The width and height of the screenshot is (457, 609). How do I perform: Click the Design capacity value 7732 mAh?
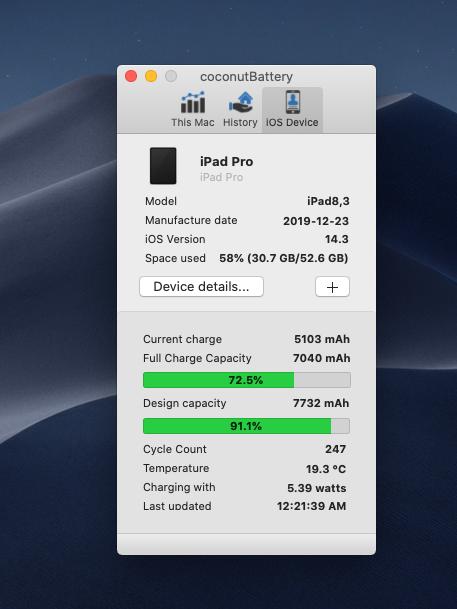321,403
